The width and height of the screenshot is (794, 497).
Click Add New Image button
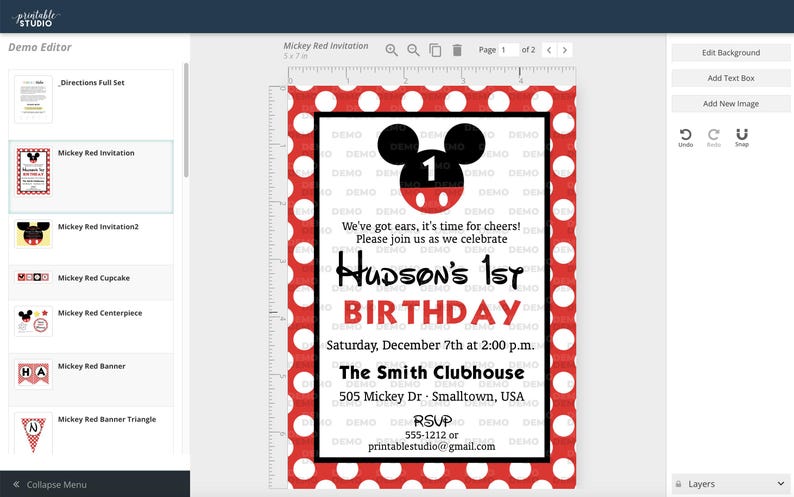point(731,103)
